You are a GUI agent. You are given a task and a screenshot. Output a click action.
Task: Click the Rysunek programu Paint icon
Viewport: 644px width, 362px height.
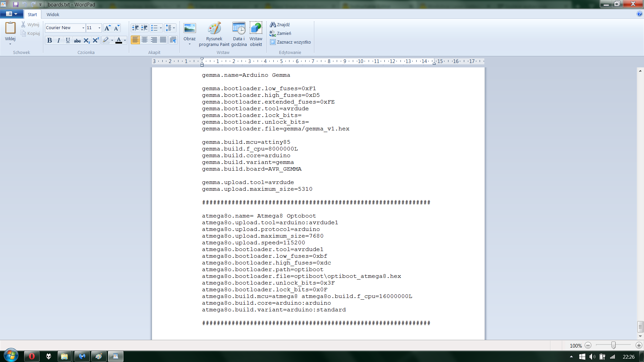point(214,28)
